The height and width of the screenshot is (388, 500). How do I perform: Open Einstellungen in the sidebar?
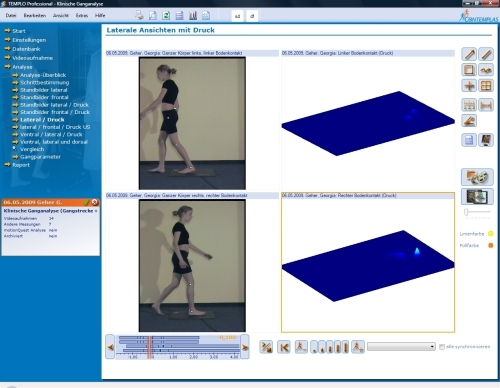coord(29,40)
